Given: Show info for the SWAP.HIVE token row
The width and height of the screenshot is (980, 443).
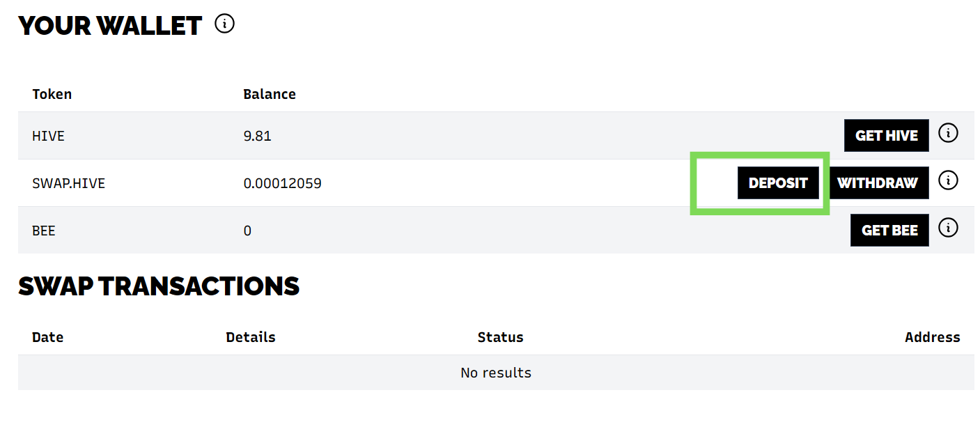Looking at the screenshot, I should click(947, 180).
